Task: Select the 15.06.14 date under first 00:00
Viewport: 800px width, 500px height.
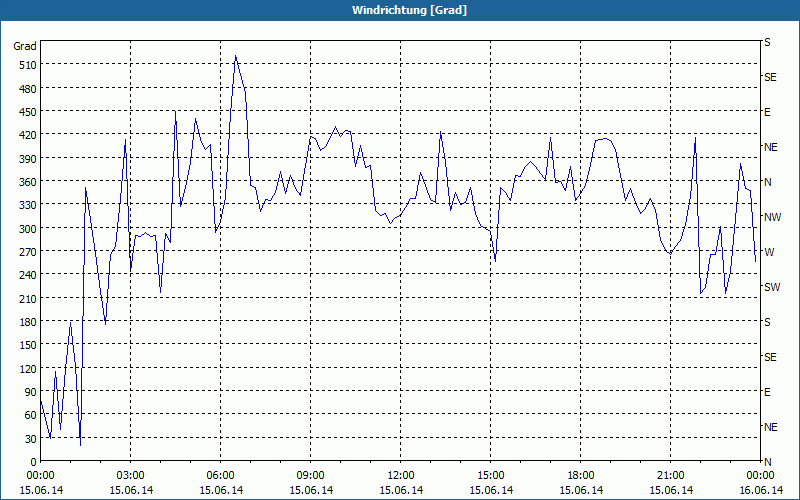Action: 41,490
